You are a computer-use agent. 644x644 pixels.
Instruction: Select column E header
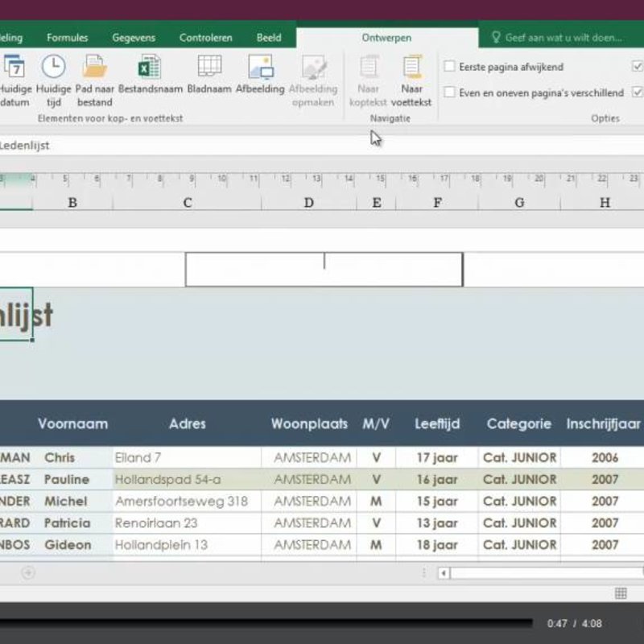tap(376, 203)
